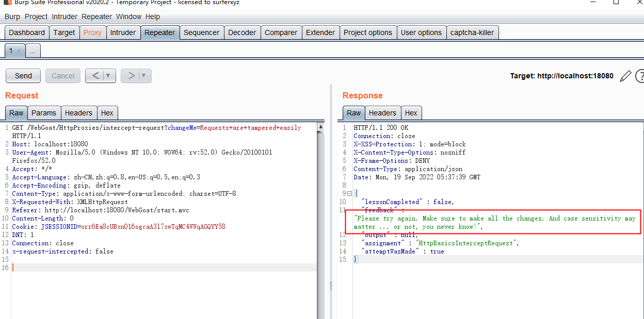The width and height of the screenshot is (644, 319).
Task: Select the Repeater tool tab
Action: (x=160, y=32)
